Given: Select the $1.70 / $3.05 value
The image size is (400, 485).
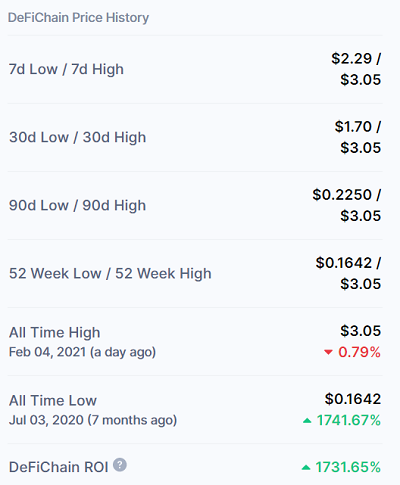Looking at the screenshot, I should coord(358,137).
